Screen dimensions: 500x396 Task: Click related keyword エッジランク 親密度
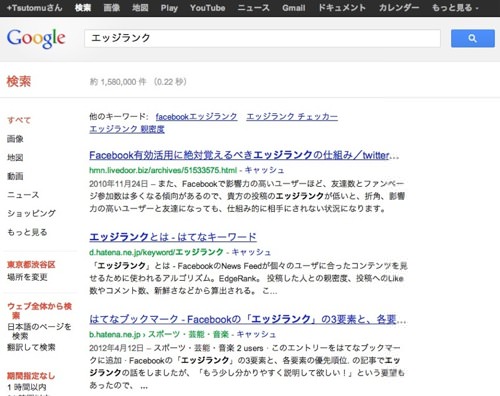[127, 129]
